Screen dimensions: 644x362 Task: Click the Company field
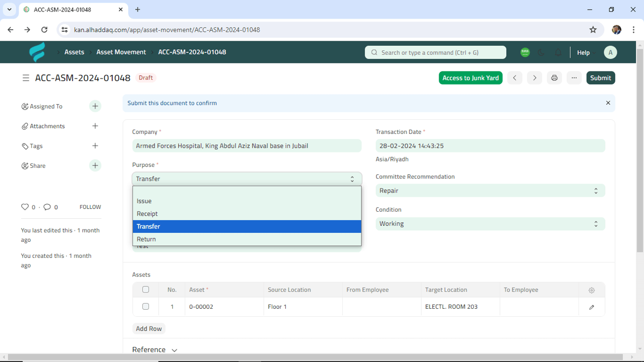pos(247,146)
